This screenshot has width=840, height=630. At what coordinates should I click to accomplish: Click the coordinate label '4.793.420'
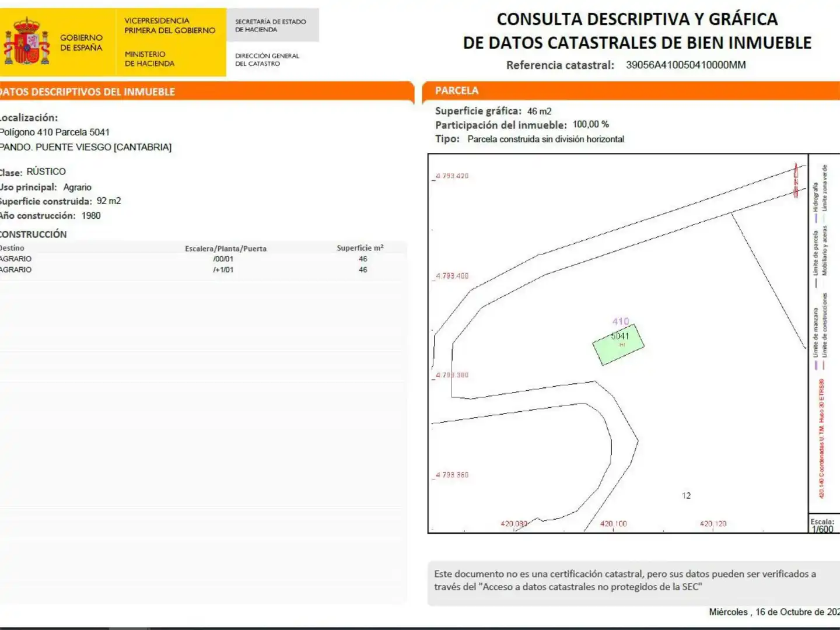(452, 176)
